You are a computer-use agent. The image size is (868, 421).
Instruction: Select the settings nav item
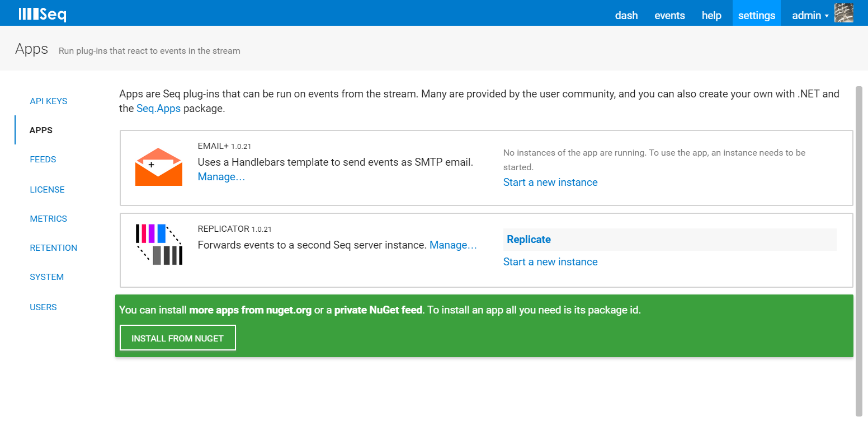pos(757,13)
